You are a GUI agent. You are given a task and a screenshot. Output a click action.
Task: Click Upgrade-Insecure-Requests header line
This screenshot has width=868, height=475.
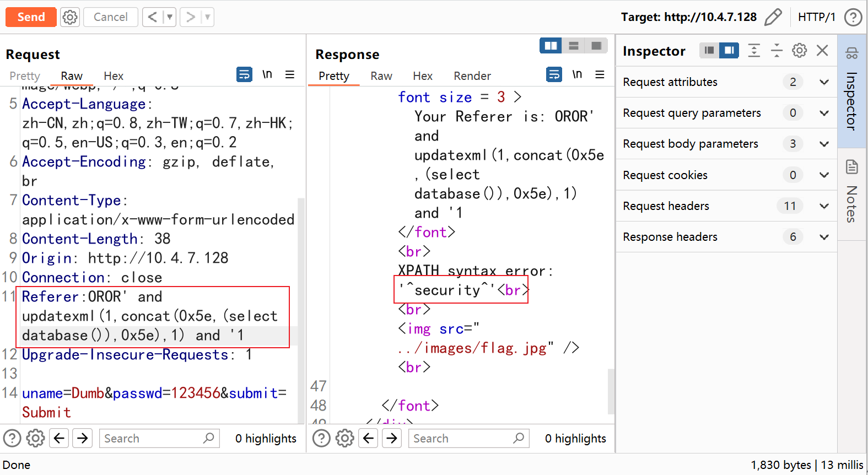click(137, 354)
